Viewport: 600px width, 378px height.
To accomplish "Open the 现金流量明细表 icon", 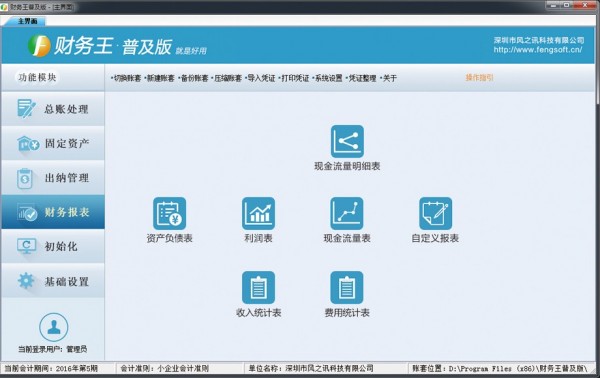I will 347,141.
